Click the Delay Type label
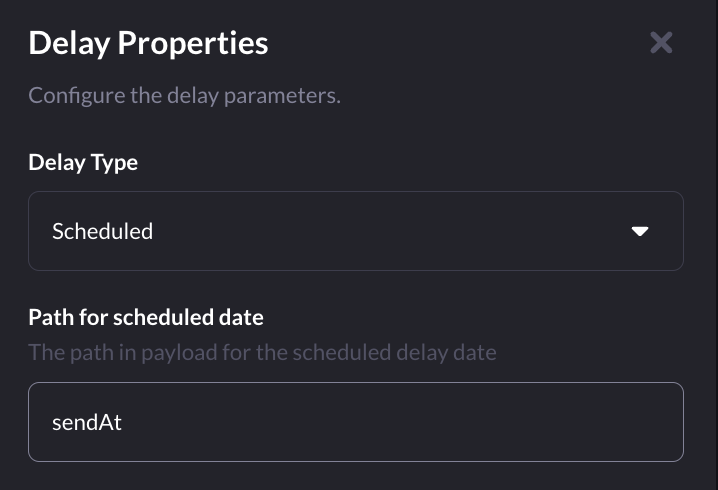Viewport: 718px width, 490px height. coord(83,163)
